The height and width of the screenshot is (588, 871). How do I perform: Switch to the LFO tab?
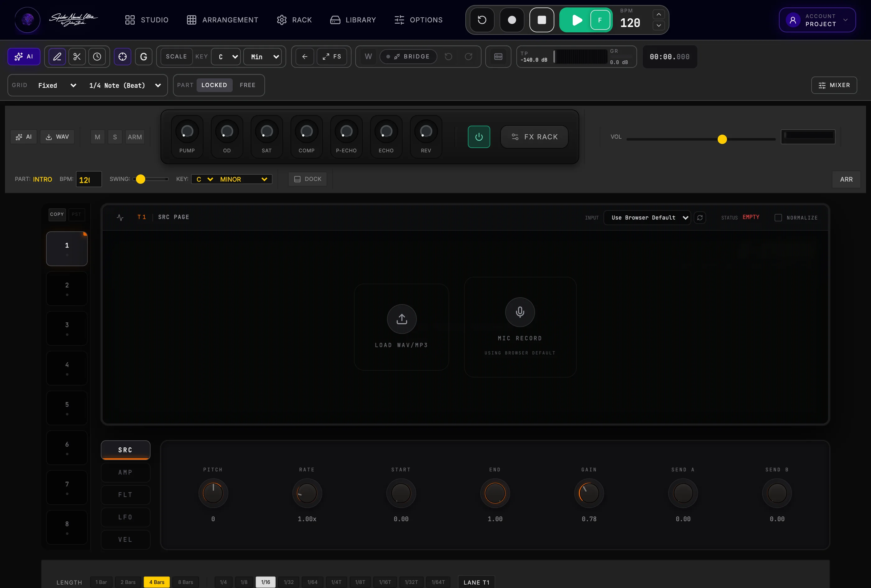tap(126, 517)
